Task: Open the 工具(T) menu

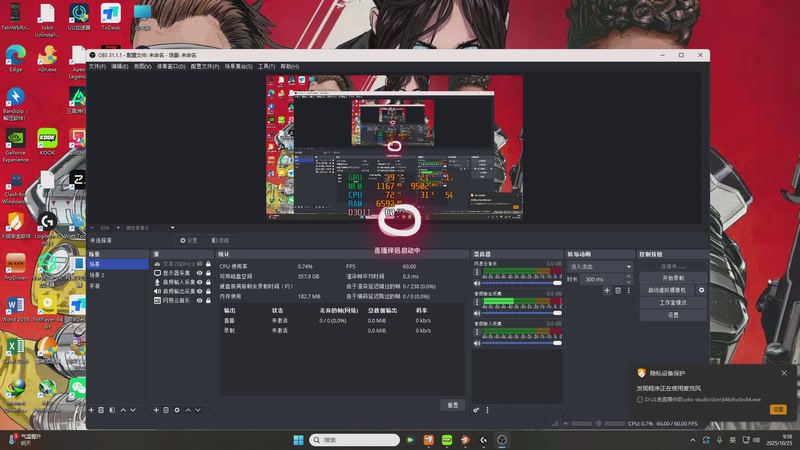Action: coord(266,66)
